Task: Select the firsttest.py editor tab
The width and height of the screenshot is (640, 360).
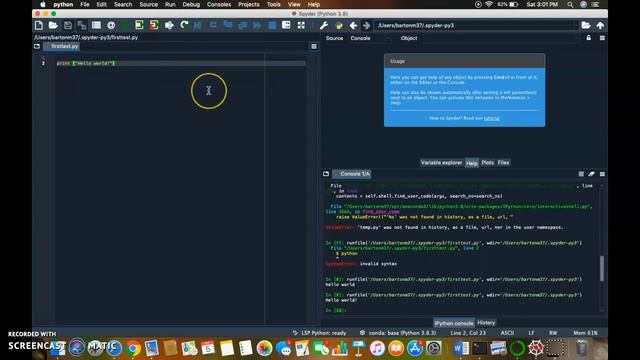Action: 62,47
